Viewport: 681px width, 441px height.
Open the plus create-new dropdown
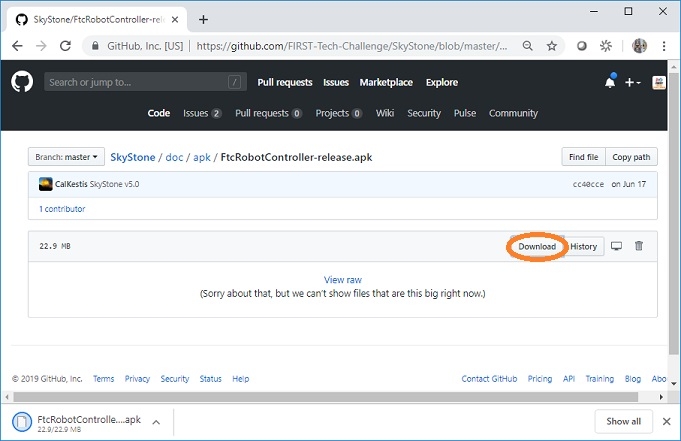(x=633, y=82)
